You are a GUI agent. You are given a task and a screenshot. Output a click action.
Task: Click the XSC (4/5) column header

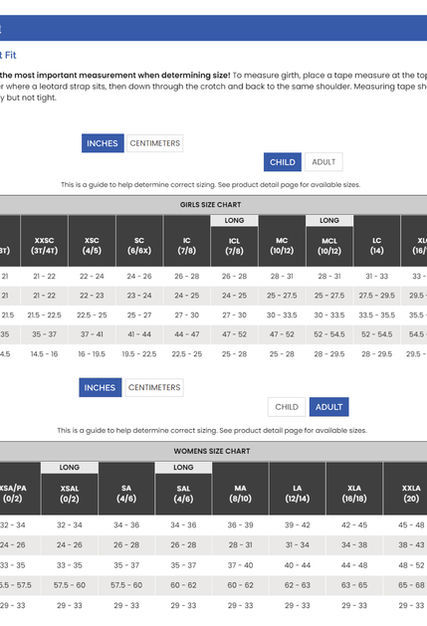[92, 241]
